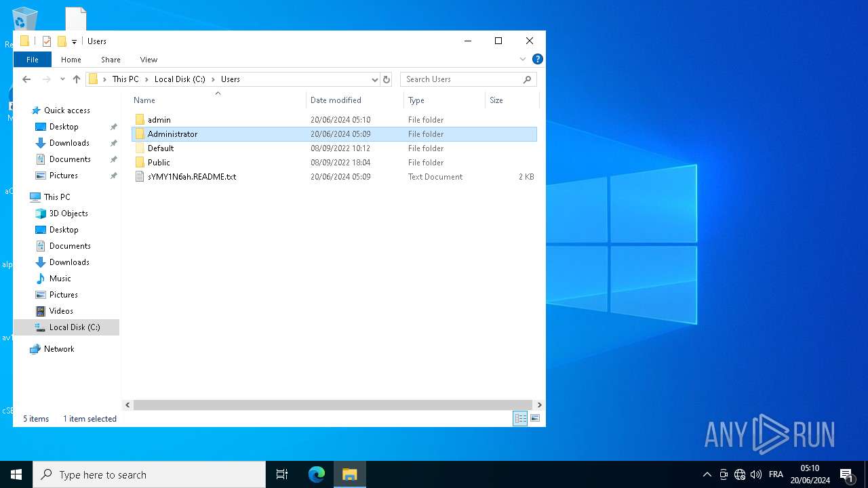Screen dimensions: 868x488
Task: Expand the chevron after Local Disk breadcrumb
Action: (213, 79)
